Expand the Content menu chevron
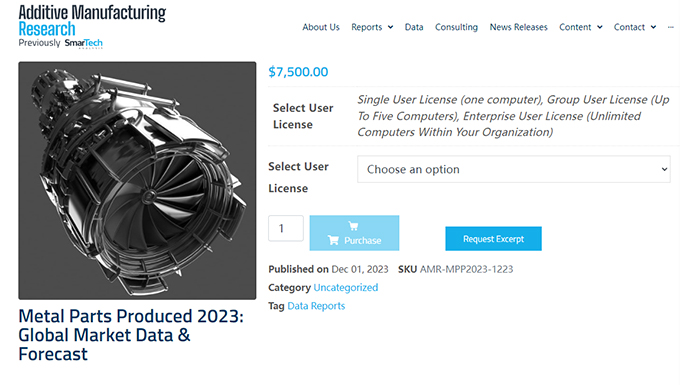 [x=600, y=27]
